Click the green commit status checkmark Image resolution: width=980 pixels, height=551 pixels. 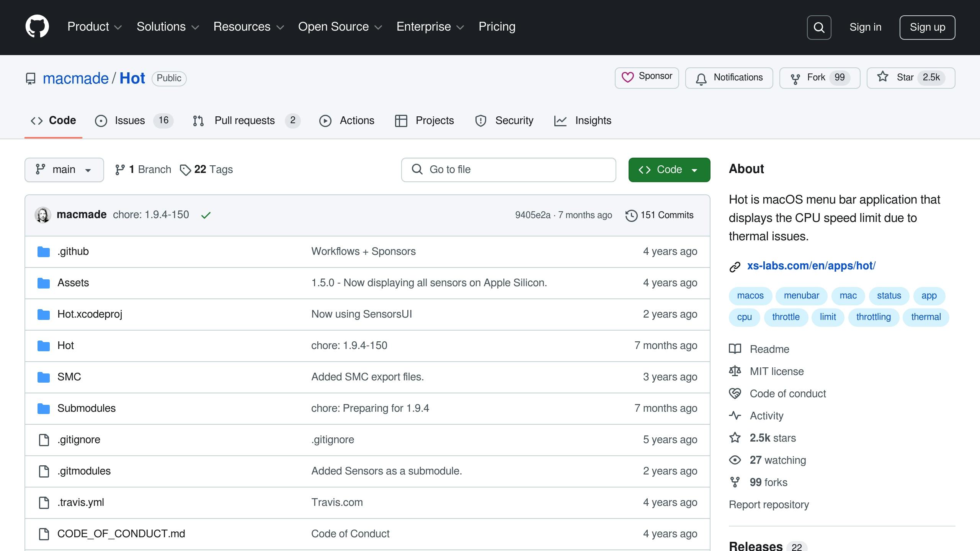click(206, 215)
